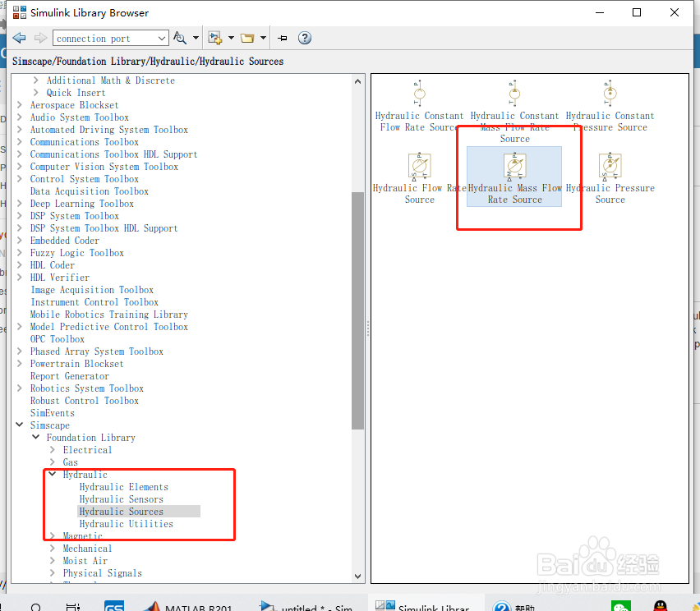Viewport: 700px width, 611px height.
Task: Select DSP System Toolbox HDL Support
Action: pos(104,228)
